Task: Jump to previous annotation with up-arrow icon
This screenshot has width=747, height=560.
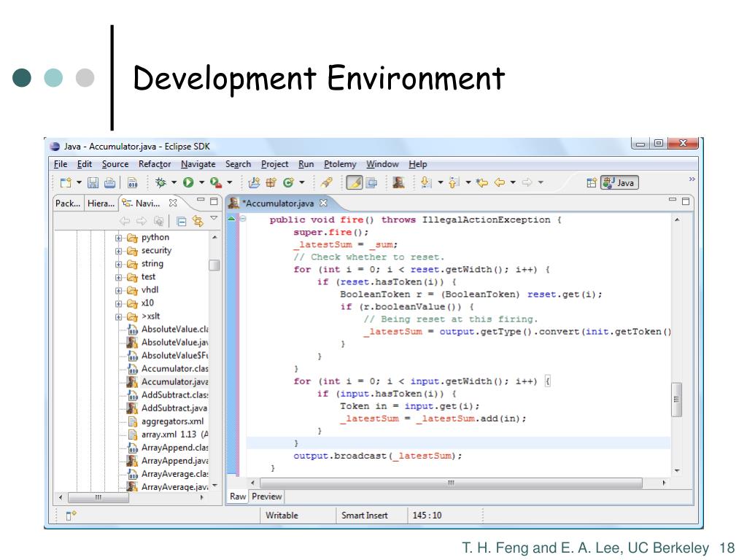Action: (454, 182)
